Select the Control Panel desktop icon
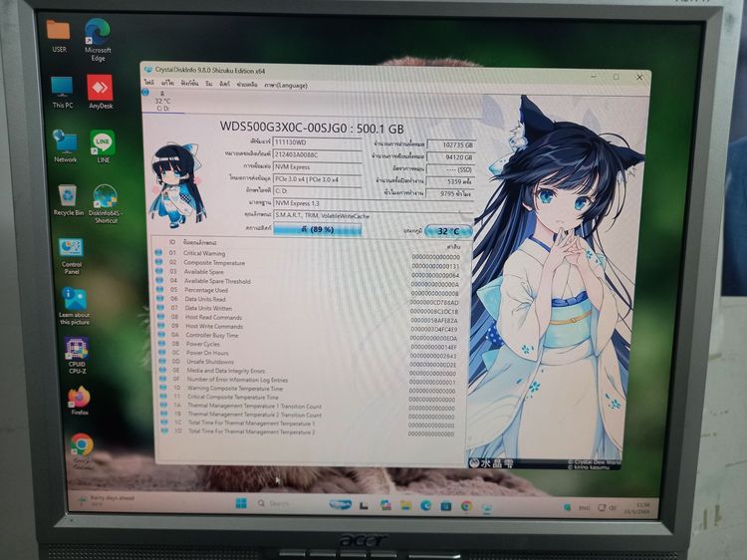Viewport: 747px width, 560px height. coord(72,256)
